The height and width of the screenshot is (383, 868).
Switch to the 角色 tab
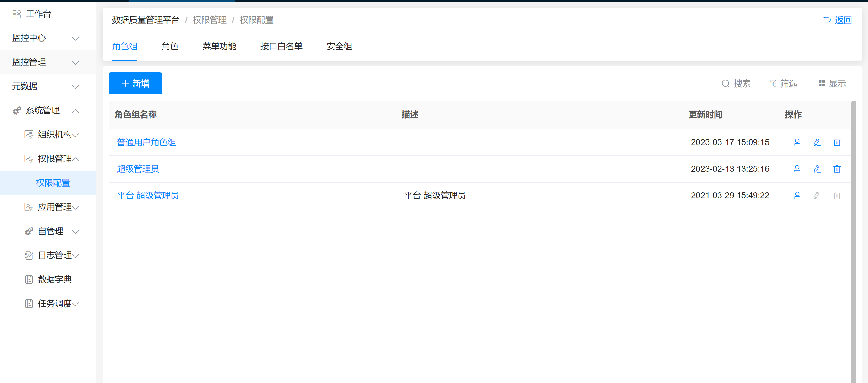[x=170, y=46]
